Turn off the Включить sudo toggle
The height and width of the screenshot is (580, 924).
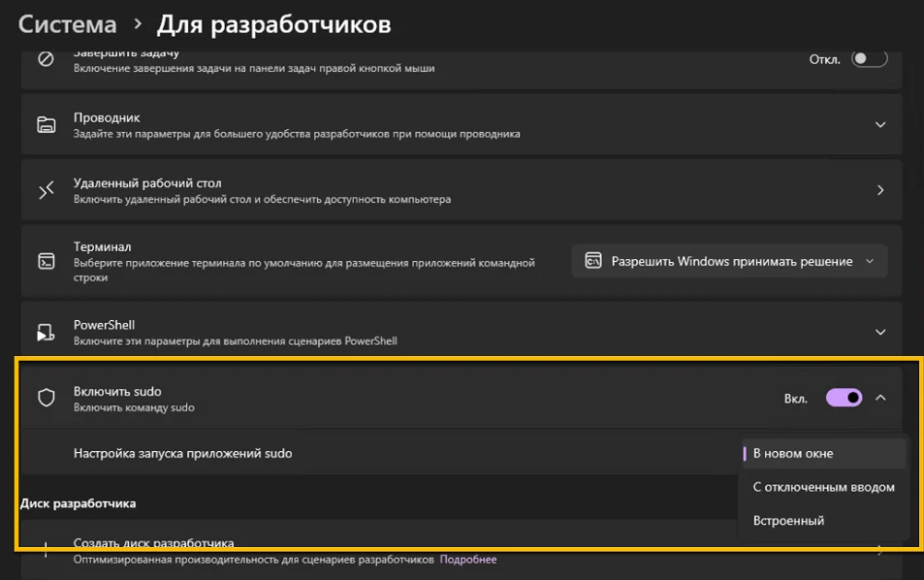(x=844, y=398)
